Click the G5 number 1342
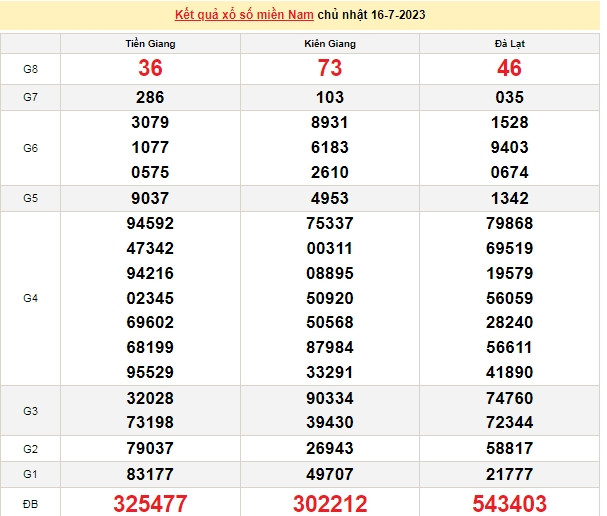This screenshot has width=607, height=516. pos(509,198)
